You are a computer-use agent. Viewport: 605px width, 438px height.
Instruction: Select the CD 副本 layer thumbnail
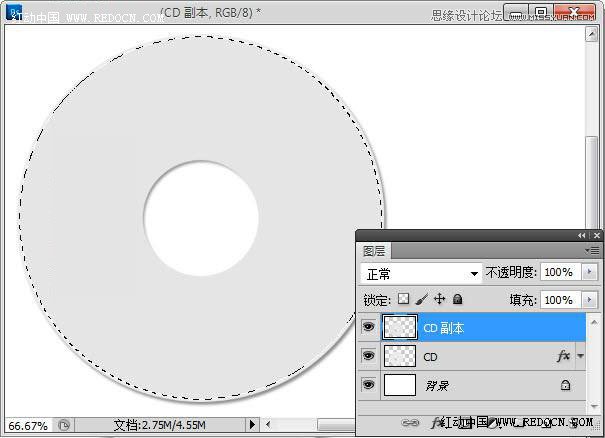(x=400, y=327)
